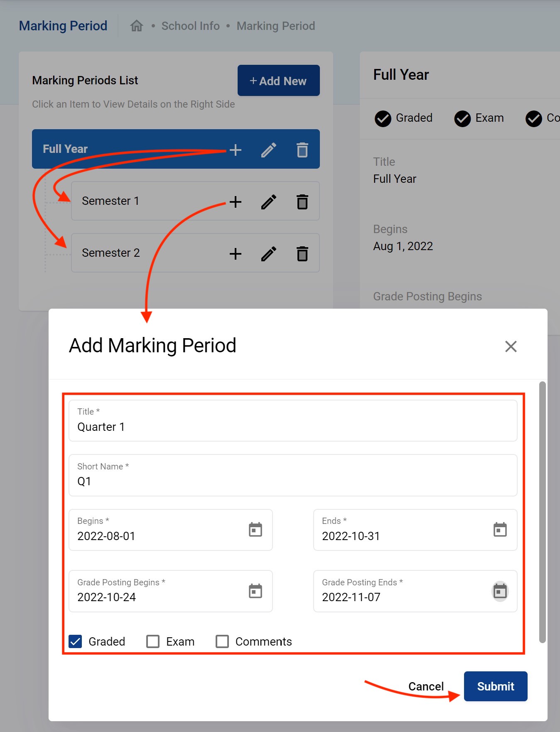560x732 pixels.
Task: Add sub-period under Semester 2 with plus icon
Action: click(x=235, y=254)
